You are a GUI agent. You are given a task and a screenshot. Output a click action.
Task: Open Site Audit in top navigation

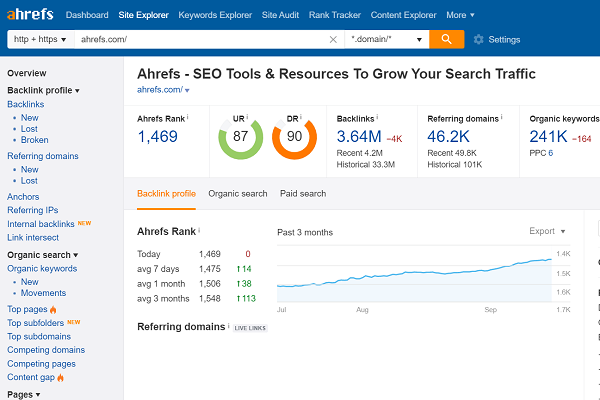click(x=280, y=15)
